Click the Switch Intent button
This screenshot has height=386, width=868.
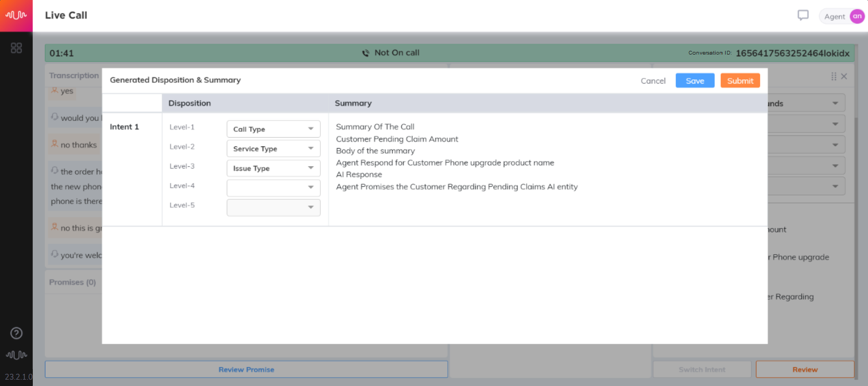tap(702, 370)
